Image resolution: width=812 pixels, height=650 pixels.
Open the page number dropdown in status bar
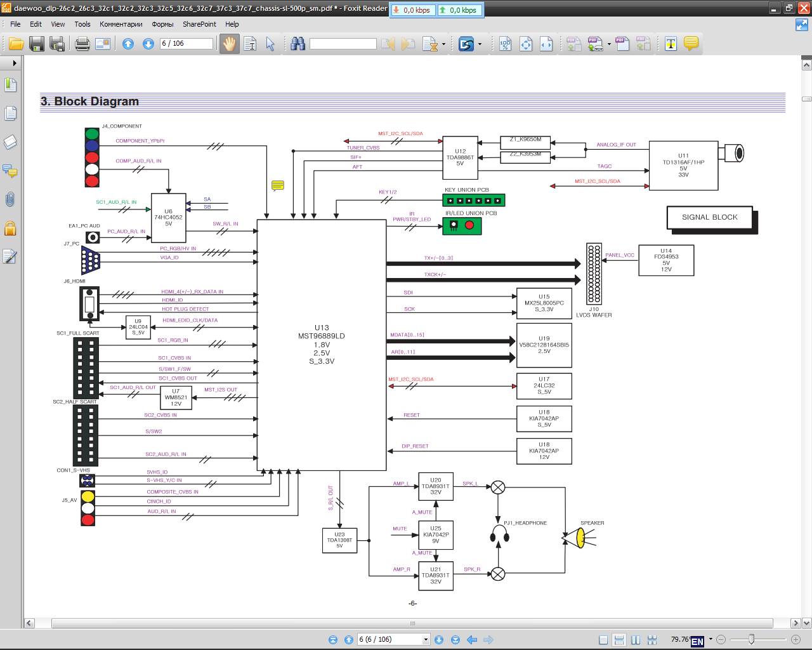coord(426,640)
